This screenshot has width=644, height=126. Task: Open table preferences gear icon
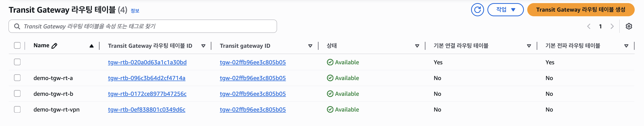629,26
